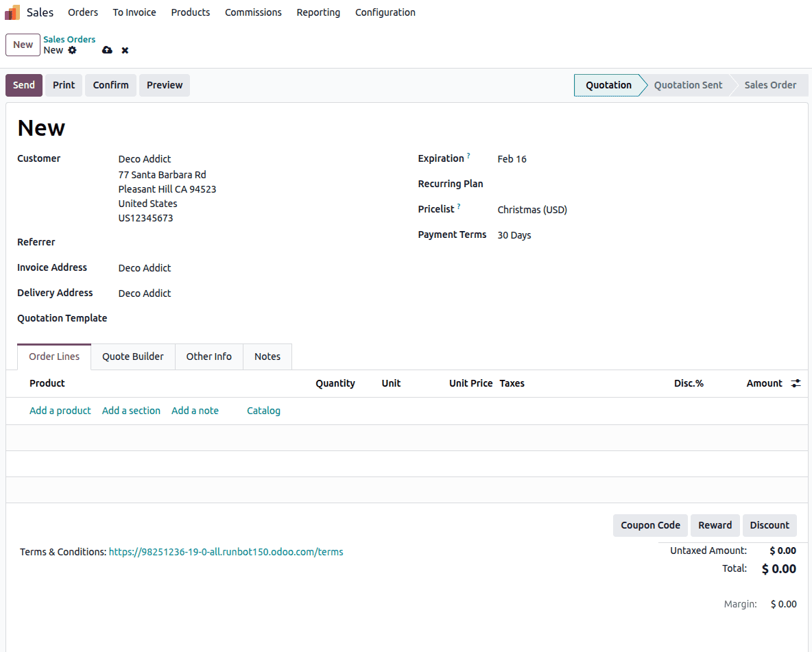Open the Terms & Conditions link
The height and width of the screenshot is (652, 812).
226,551
